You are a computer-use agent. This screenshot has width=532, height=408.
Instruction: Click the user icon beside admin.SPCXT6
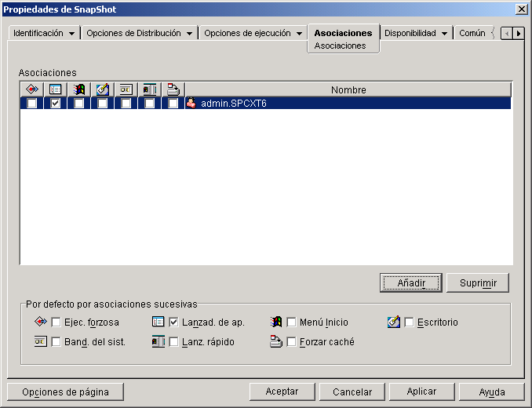tap(191, 103)
